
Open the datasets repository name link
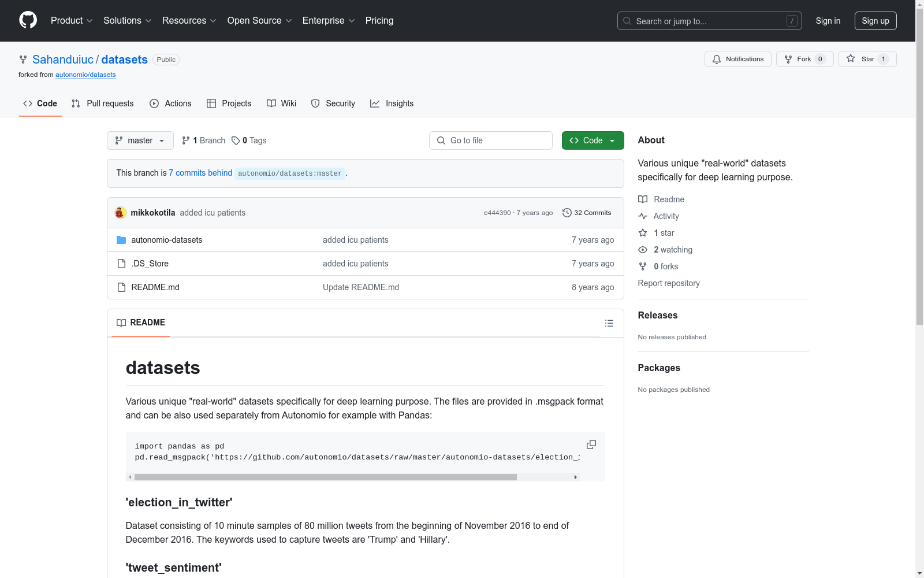pos(125,60)
